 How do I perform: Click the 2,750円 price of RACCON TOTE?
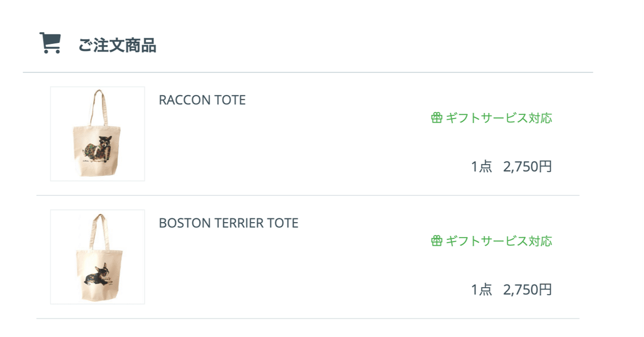tap(528, 167)
